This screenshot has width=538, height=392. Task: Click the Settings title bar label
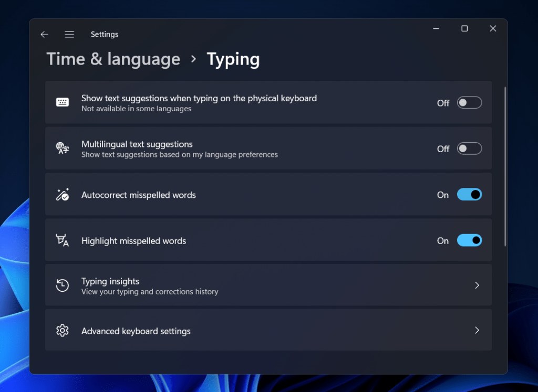click(x=104, y=34)
